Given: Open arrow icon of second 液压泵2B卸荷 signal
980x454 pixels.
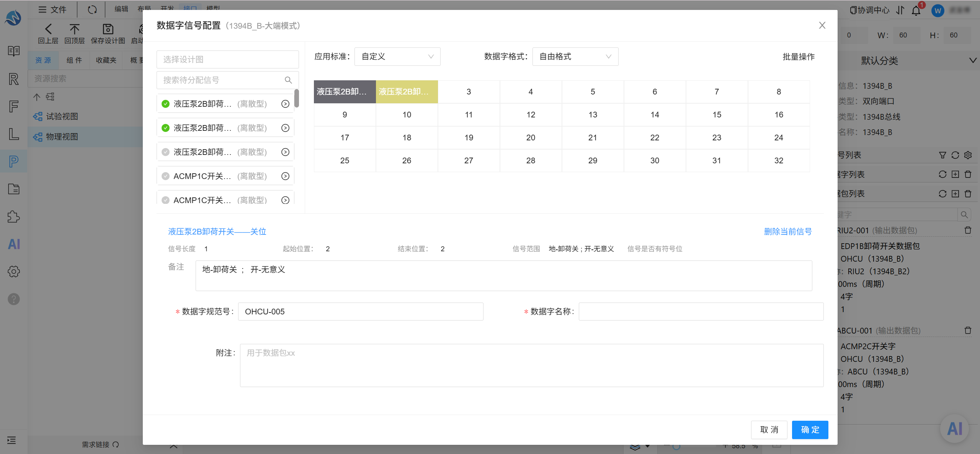Looking at the screenshot, I should pos(285,128).
